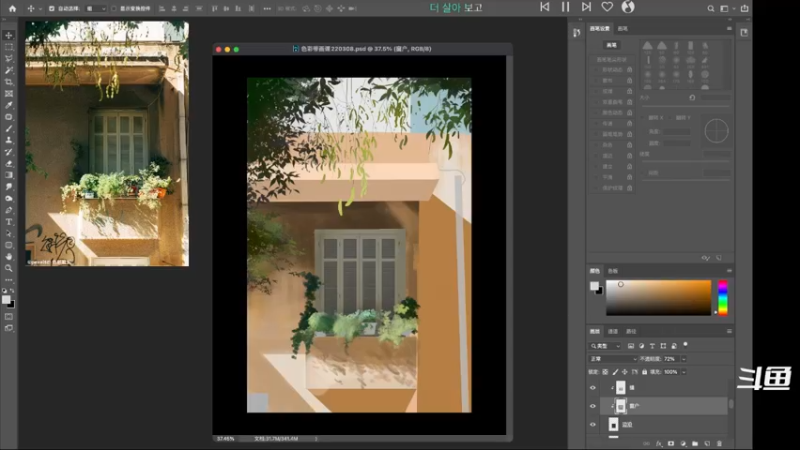Screen dimensions: 800x450
Task: Click the Home icon in options bar
Action: (12, 9)
